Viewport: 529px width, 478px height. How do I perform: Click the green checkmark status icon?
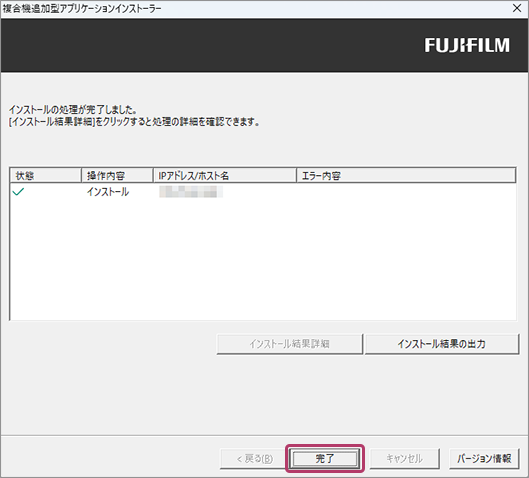(18, 192)
